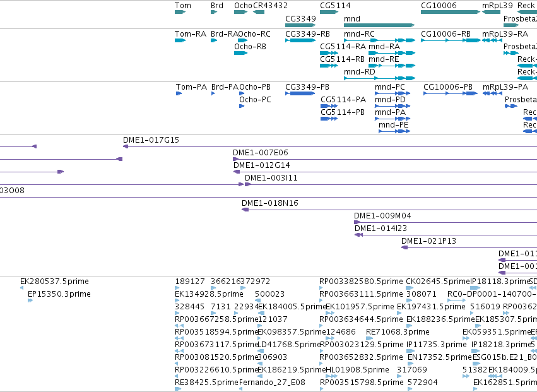This screenshot has width=537, height=392.
Task: Click the mnd-PA protein label
Action: click(x=390, y=112)
